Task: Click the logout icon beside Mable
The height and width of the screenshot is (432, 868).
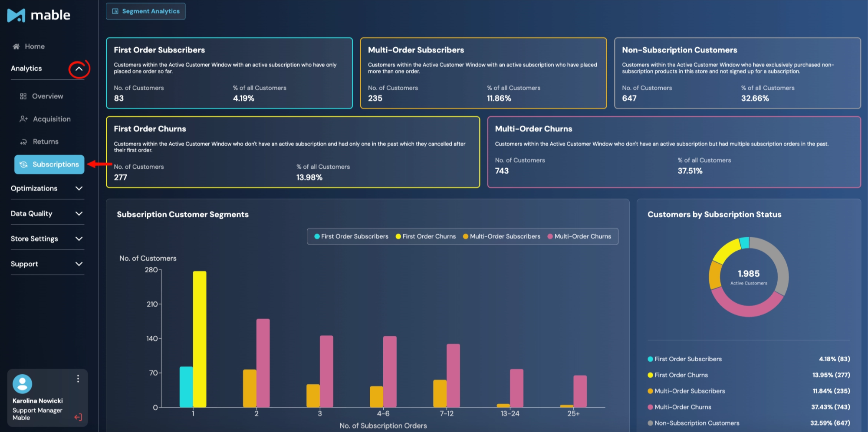Action: (78, 417)
